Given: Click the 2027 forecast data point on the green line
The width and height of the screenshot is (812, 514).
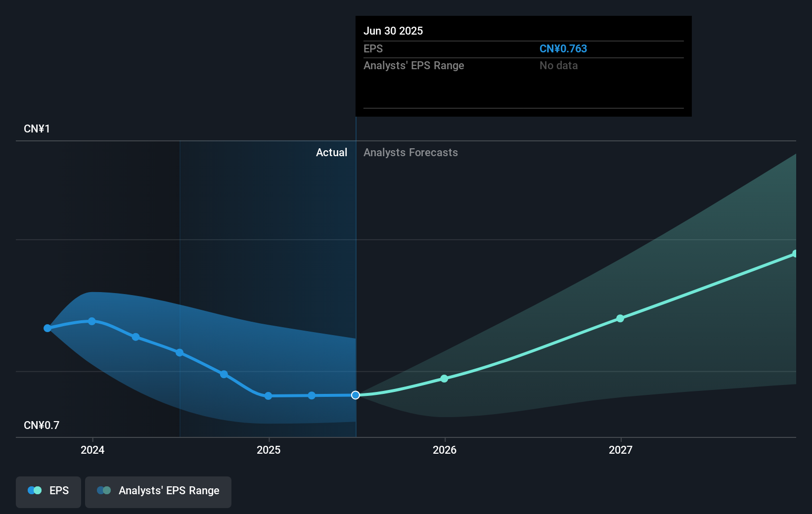Looking at the screenshot, I should click(620, 319).
